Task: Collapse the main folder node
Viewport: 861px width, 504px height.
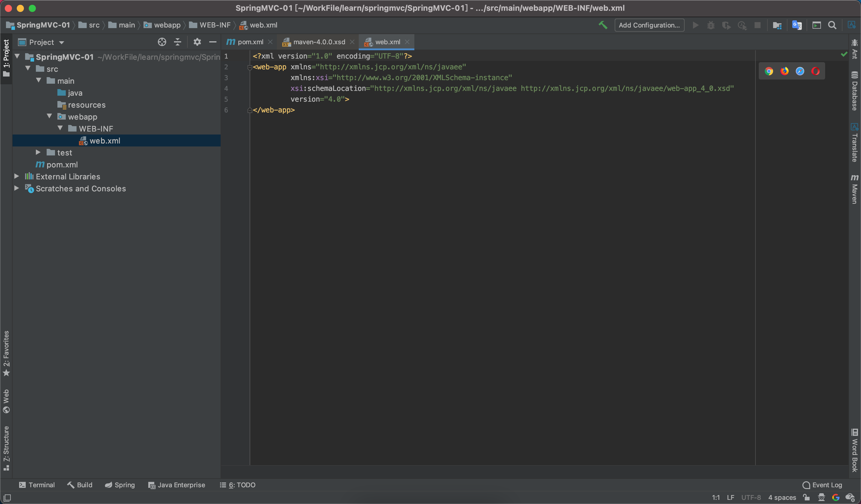Action: point(39,80)
